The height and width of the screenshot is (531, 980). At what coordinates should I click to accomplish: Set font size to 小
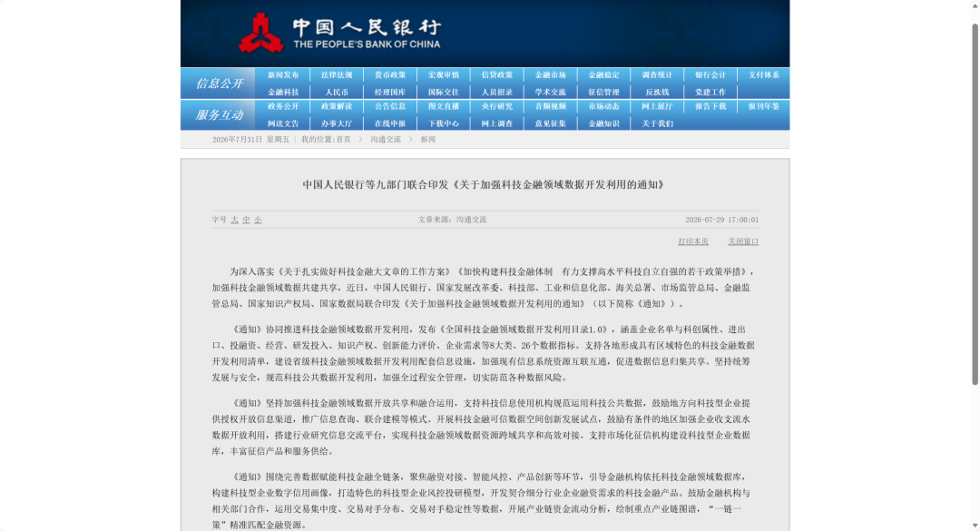pos(258,221)
